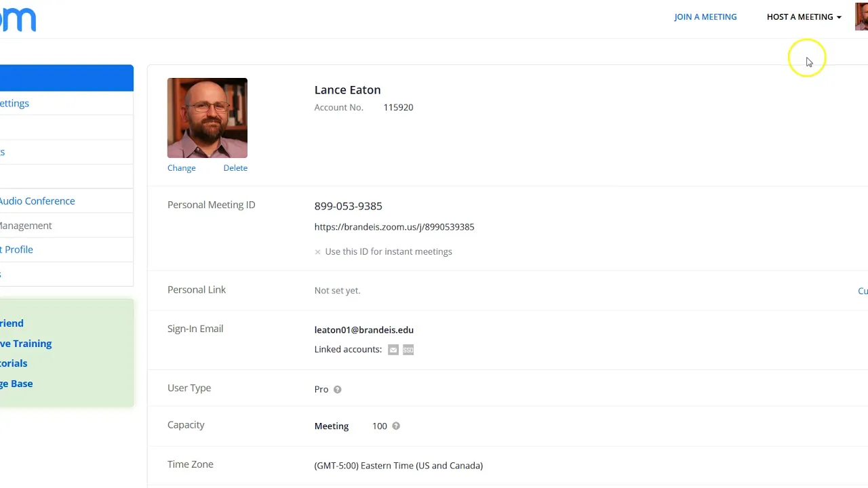Click the Customize link beside Personal Link
The height and width of the screenshot is (488, 868).
[863, 291]
